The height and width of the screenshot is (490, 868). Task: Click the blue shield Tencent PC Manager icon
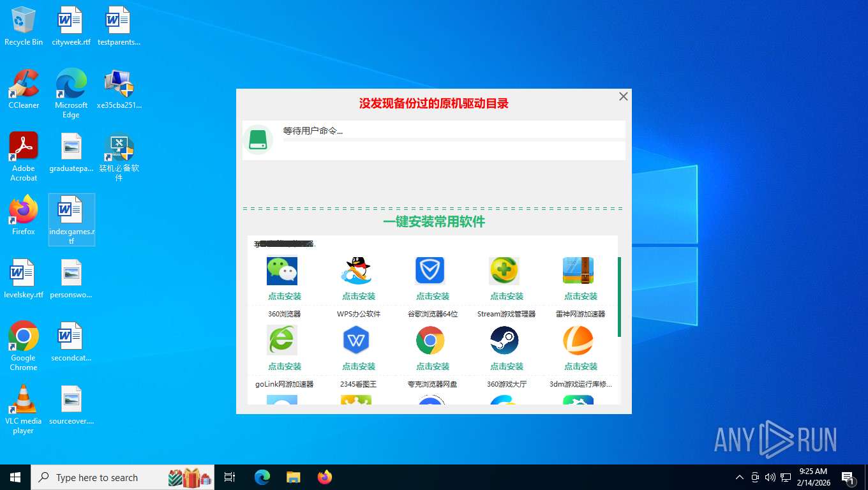(430, 271)
